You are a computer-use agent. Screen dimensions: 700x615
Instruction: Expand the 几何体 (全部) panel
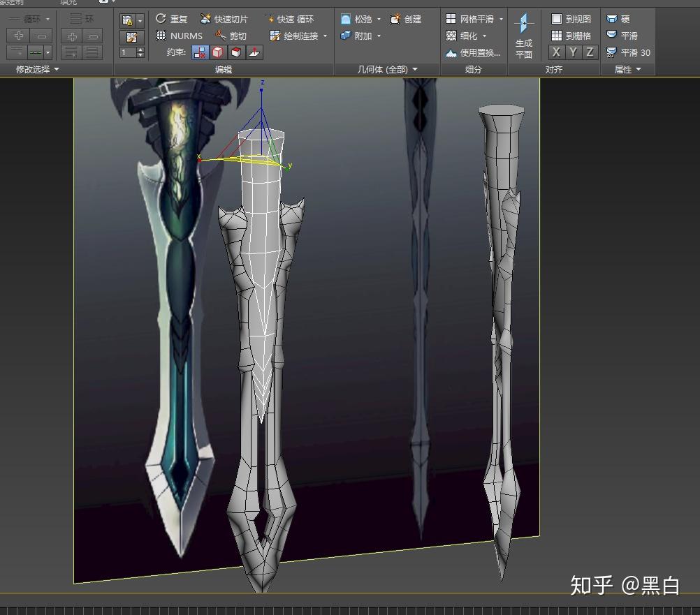[x=387, y=69]
